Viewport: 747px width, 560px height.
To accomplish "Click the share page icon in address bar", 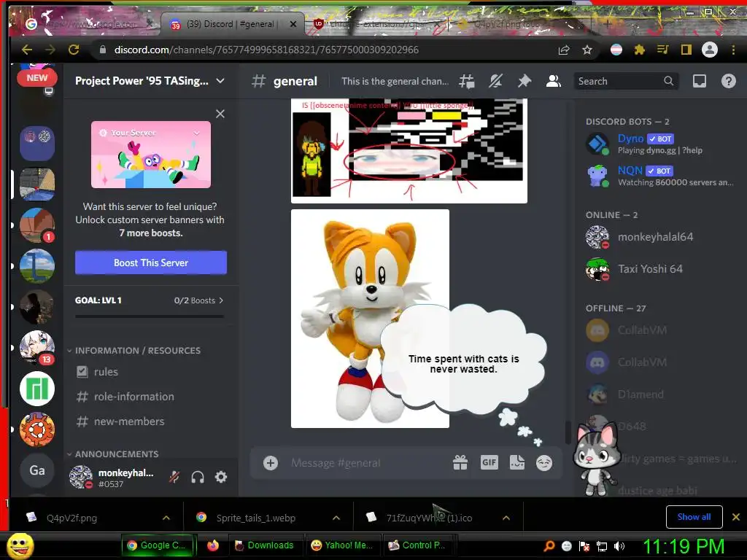I will pyautogui.click(x=564, y=50).
